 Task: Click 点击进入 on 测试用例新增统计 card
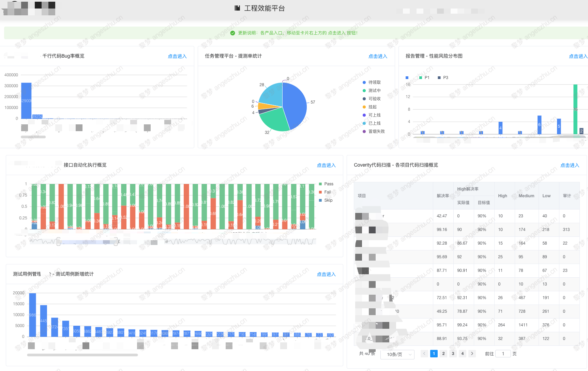(x=326, y=275)
